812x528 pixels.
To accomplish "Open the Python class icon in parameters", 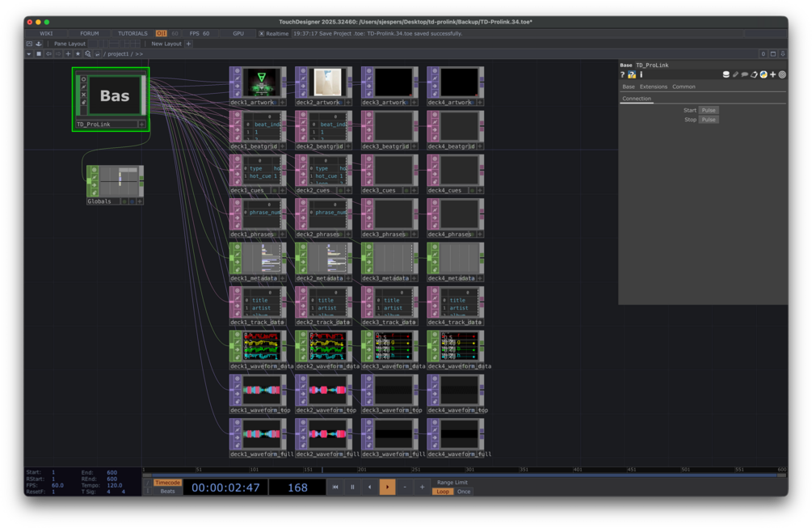I will tap(764, 74).
